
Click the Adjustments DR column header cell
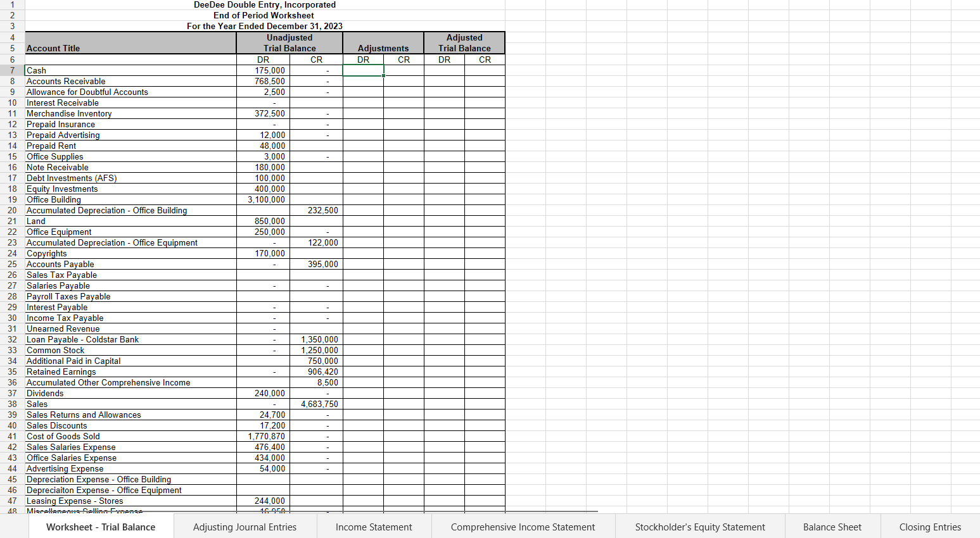tap(363, 59)
